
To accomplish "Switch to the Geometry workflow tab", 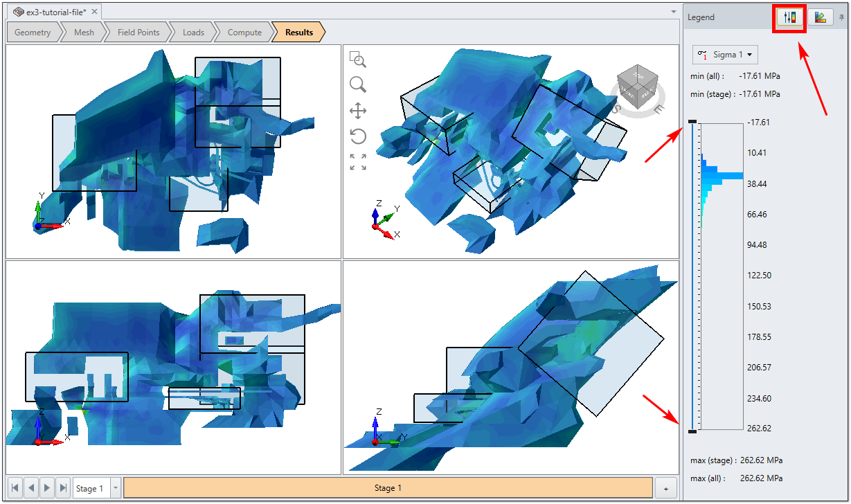I will tap(33, 32).
